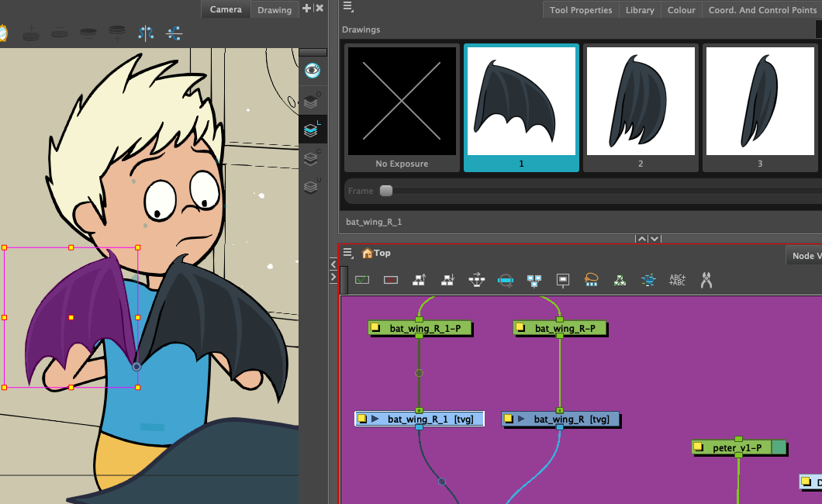Viewport: 822px width, 504px height.
Task: Toggle the yellow enable box on bat_wing_R node
Action: [509, 419]
